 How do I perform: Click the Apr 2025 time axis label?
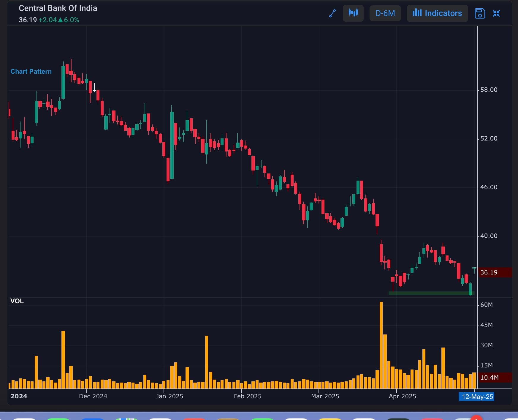click(x=403, y=396)
